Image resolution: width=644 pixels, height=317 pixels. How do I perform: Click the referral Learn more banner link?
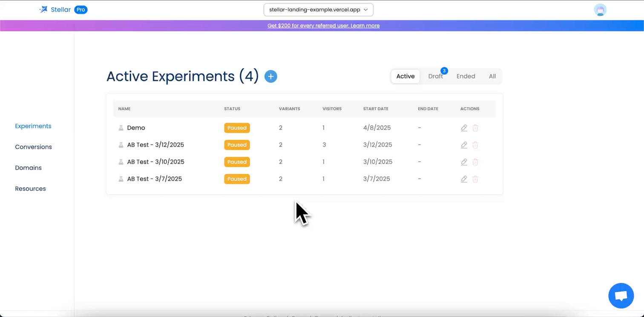tap(323, 26)
